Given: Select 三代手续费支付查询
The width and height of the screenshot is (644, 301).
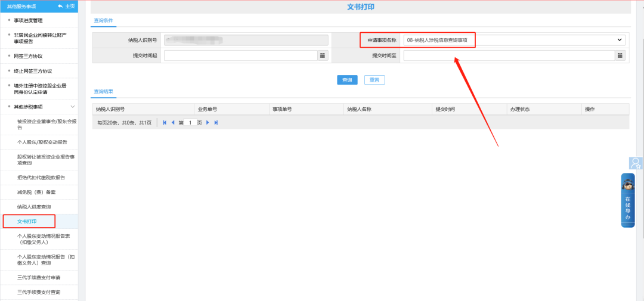Looking at the screenshot, I should [39, 293].
